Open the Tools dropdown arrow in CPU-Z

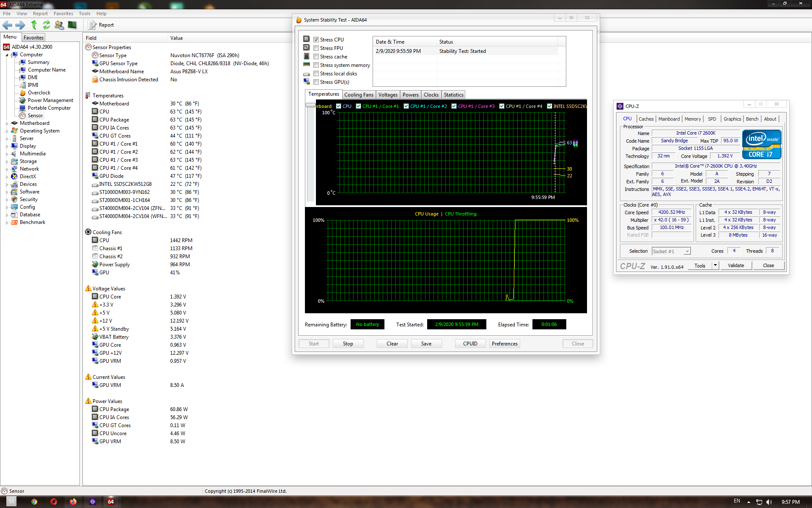tap(715, 265)
